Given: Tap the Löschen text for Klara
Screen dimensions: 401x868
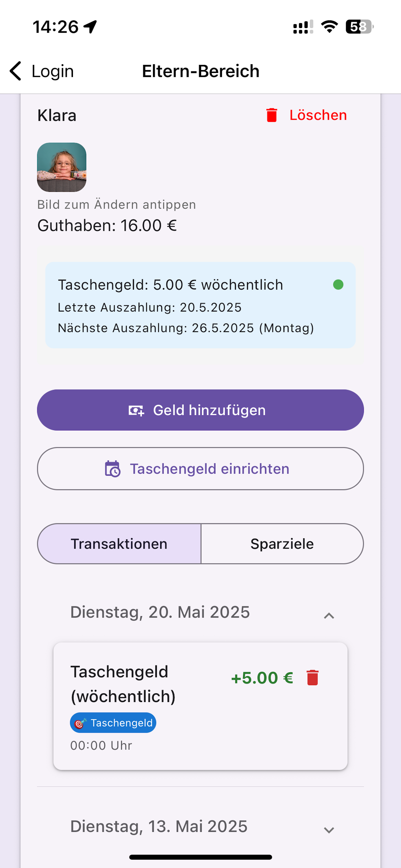Looking at the screenshot, I should pos(318,115).
